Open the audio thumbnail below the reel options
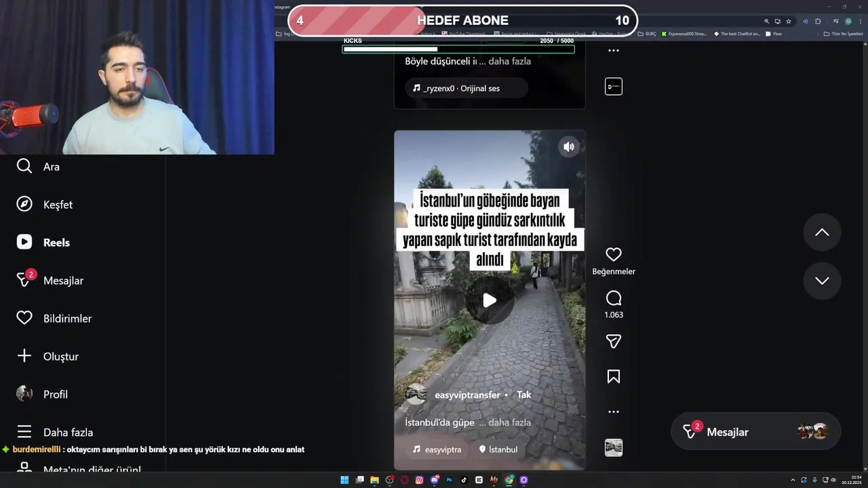This screenshot has height=488, width=868. coord(614,448)
